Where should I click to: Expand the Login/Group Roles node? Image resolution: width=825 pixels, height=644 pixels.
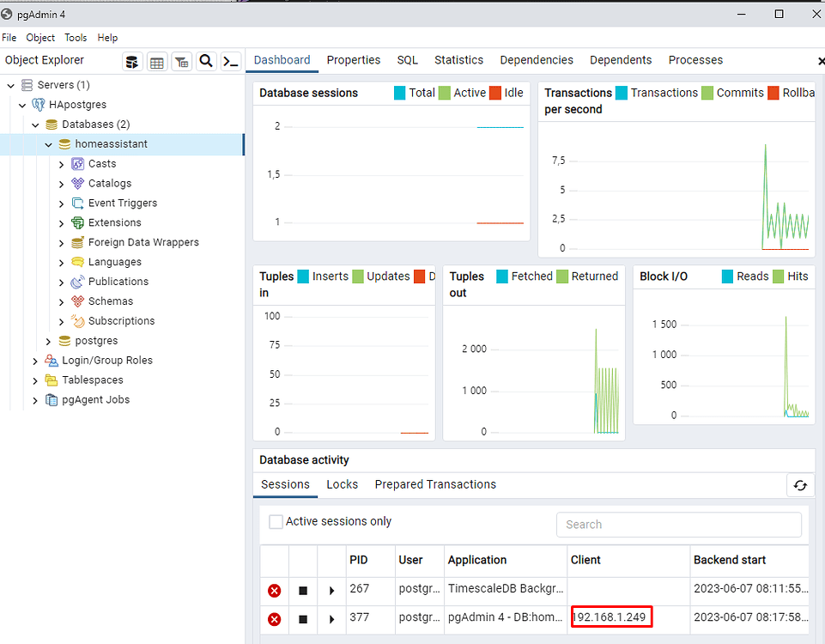click(x=35, y=360)
